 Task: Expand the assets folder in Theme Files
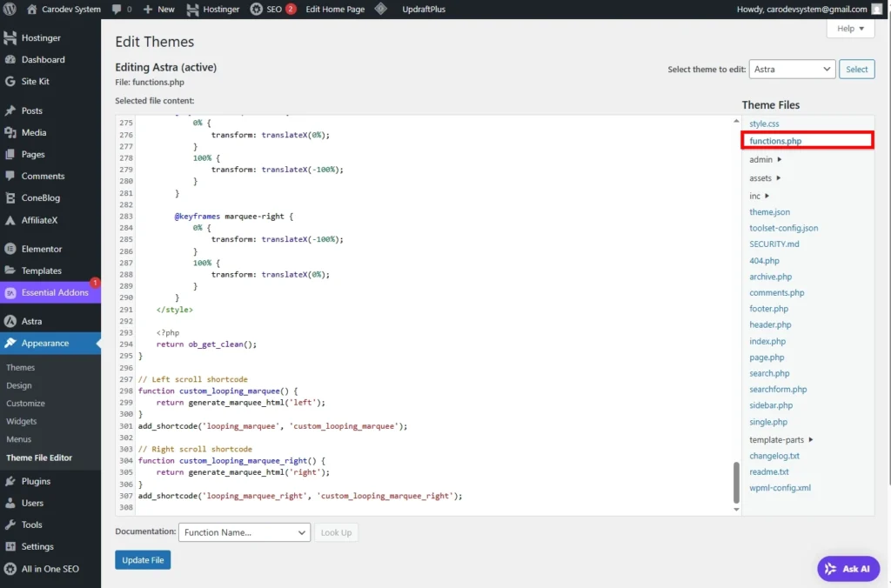(766, 178)
